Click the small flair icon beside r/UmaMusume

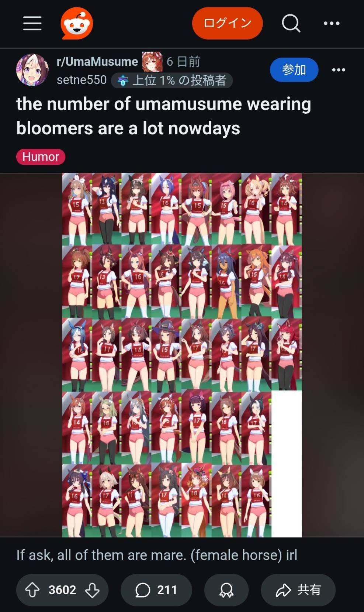(152, 62)
